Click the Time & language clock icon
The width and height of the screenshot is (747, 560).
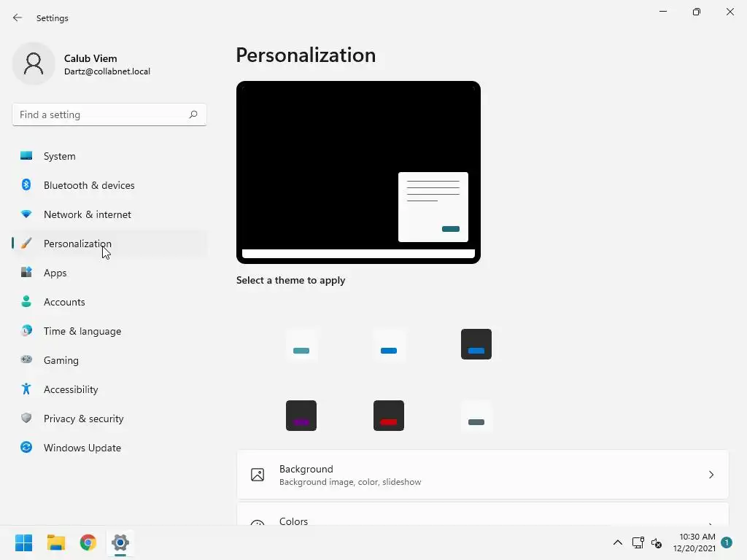tap(26, 330)
